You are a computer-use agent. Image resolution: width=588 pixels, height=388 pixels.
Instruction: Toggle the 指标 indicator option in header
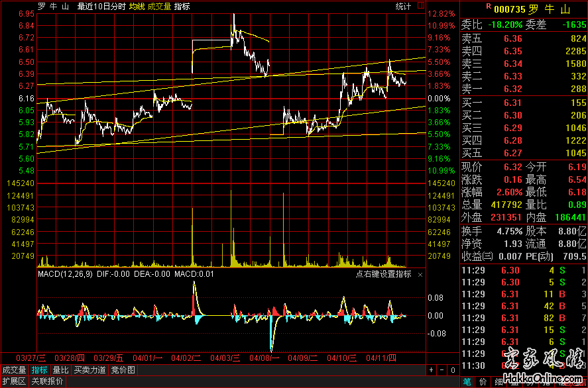click(x=182, y=7)
